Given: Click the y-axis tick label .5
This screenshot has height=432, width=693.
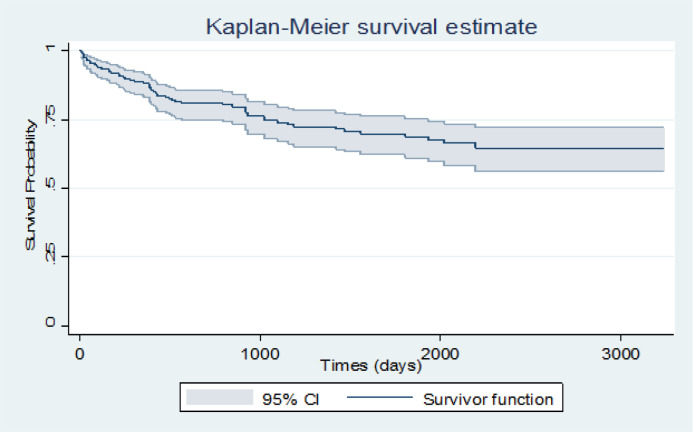Looking at the screenshot, I should click(49, 188).
